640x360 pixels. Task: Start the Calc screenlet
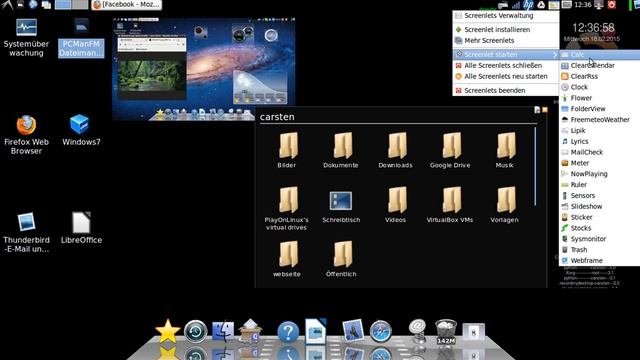(599, 54)
